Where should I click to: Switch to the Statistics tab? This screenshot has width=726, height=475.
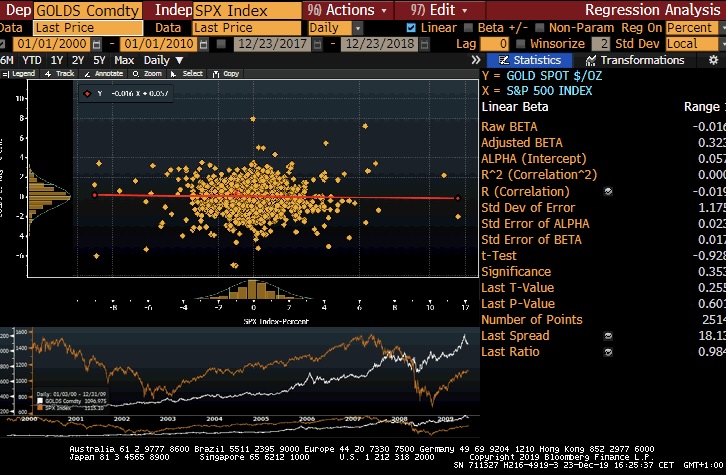coord(529,60)
